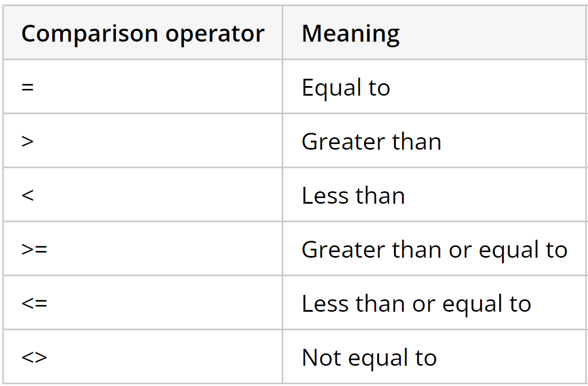Viewport: 588px width, 386px height.
Task: Select the greater-than symbol cell
Action: pos(28,142)
